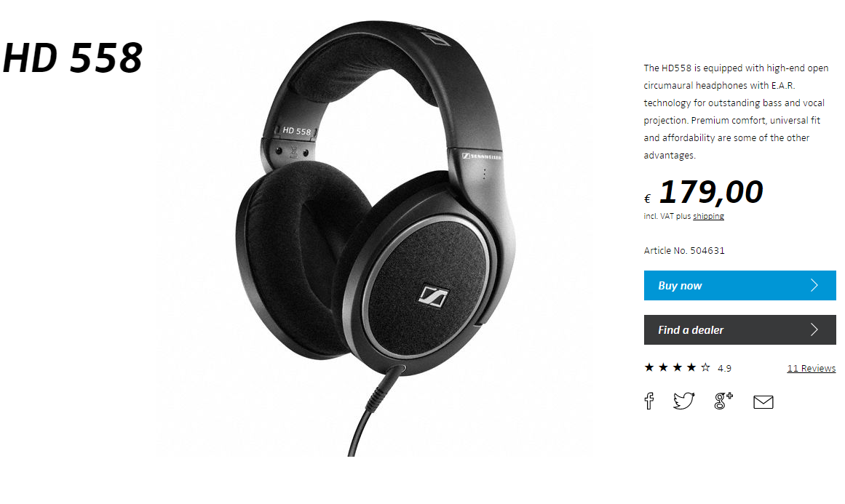
Task: Click the chevron on Find a dealer
Action: [x=814, y=329]
